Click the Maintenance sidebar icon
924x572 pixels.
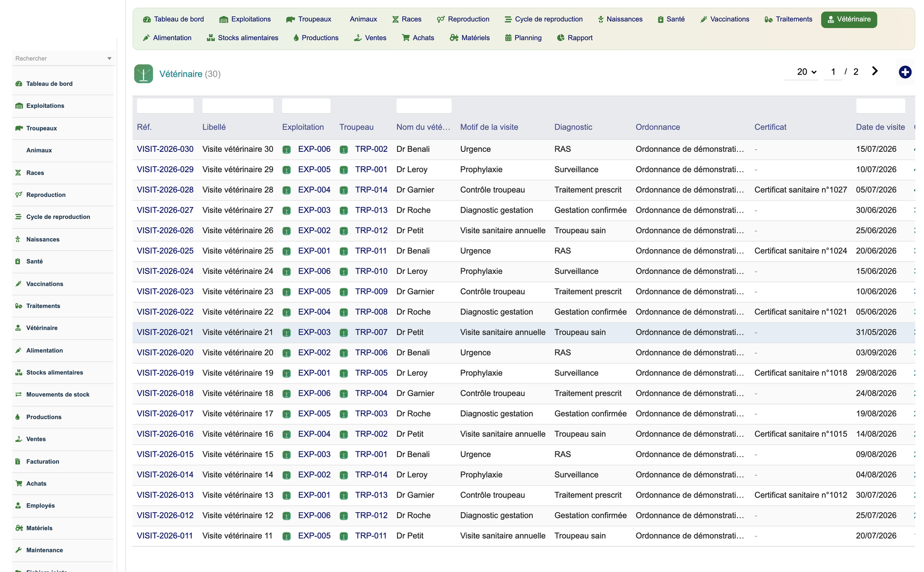(19, 550)
